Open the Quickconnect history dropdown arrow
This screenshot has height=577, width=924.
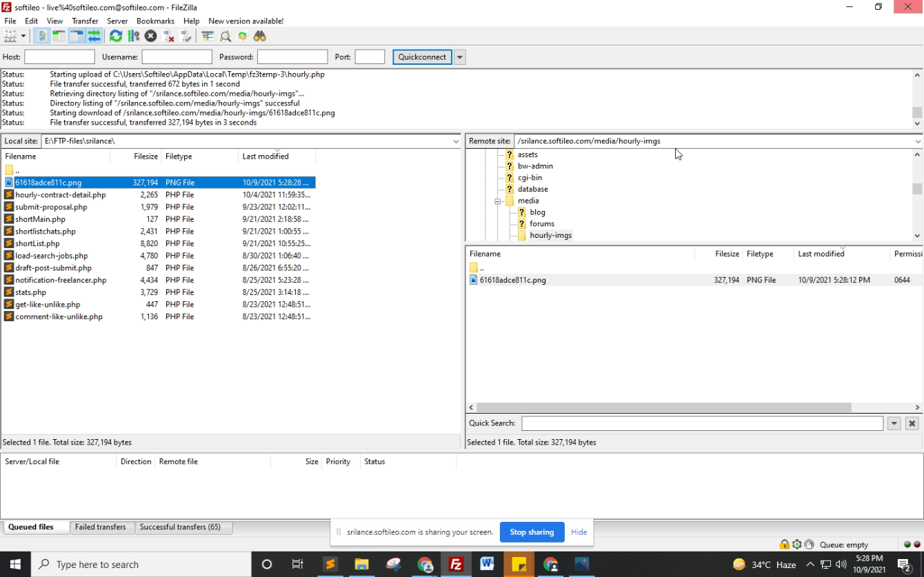pos(460,57)
